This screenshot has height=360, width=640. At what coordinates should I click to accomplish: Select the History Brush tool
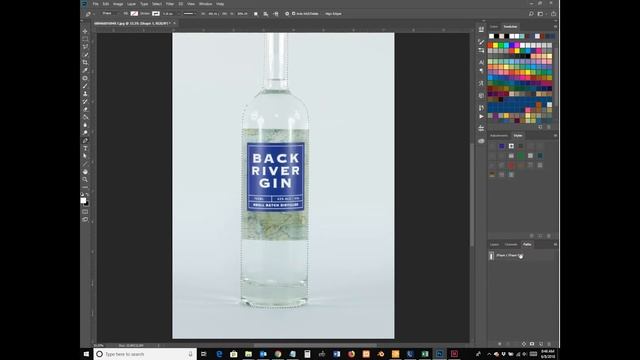click(85, 101)
